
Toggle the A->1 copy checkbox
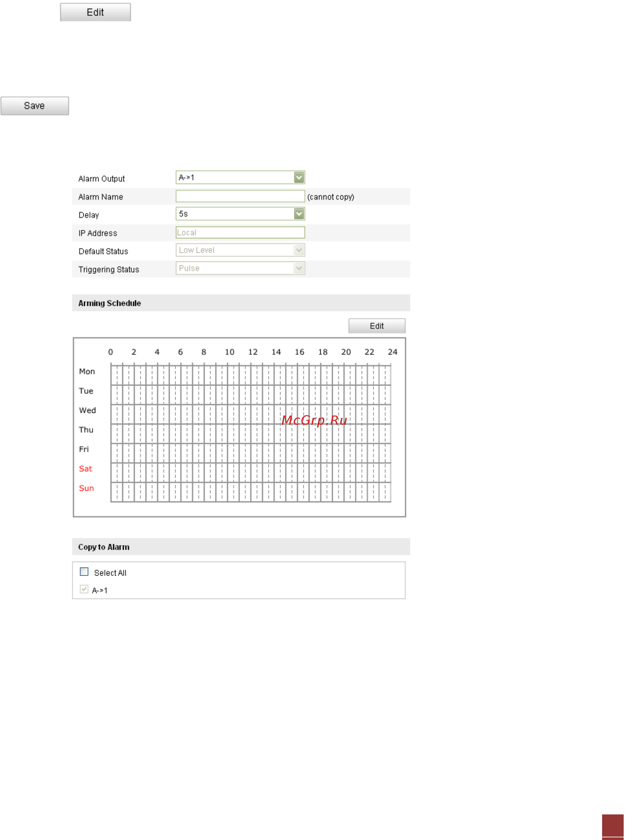(84, 590)
